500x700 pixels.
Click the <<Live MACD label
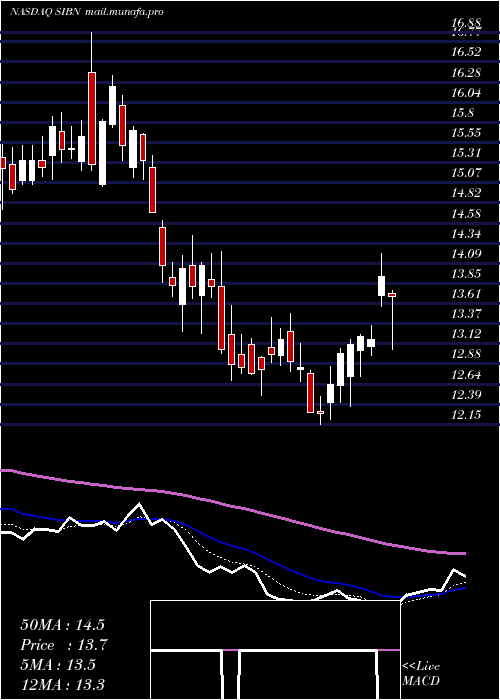click(421, 674)
